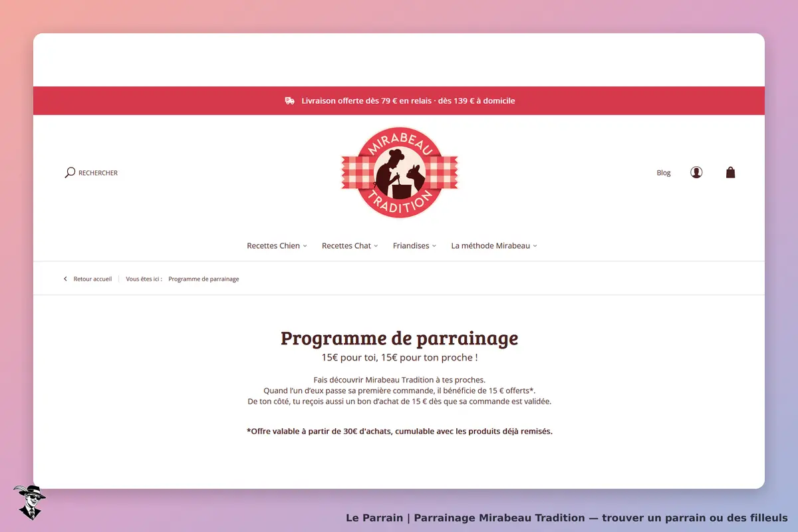This screenshot has height=532, width=798.
Task: Click the Mirabeau Tradition logo
Action: pos(399,173)
